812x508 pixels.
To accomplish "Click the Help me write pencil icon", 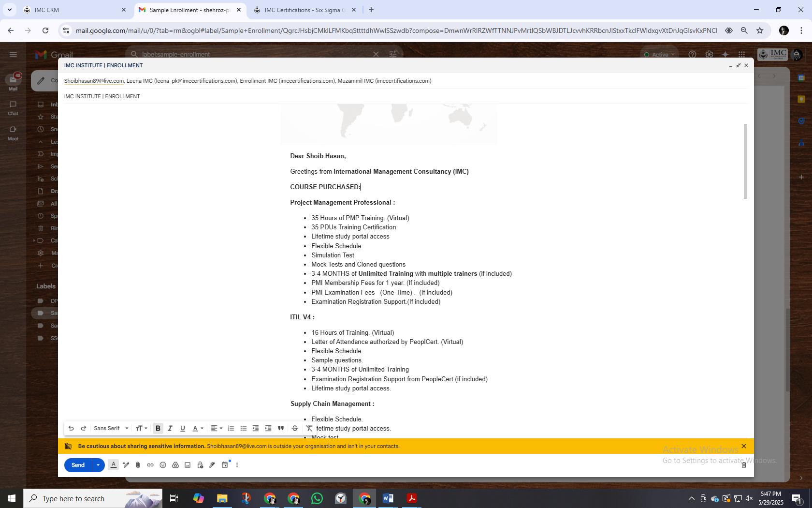I will click(x=126, y=465).
